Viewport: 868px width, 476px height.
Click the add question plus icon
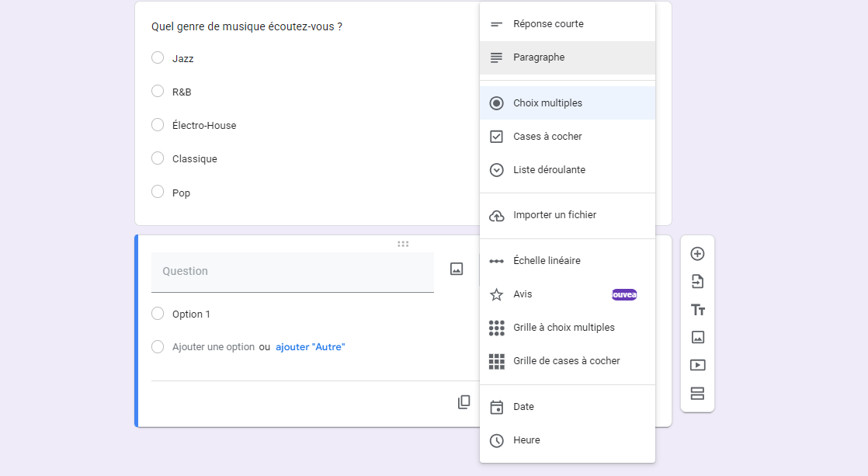coord(697,254)
